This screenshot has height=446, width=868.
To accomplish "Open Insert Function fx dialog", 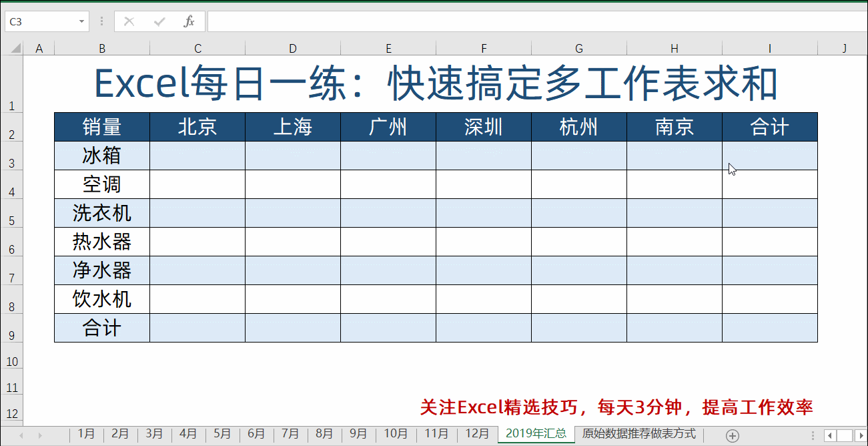I will tap(189, 21).
